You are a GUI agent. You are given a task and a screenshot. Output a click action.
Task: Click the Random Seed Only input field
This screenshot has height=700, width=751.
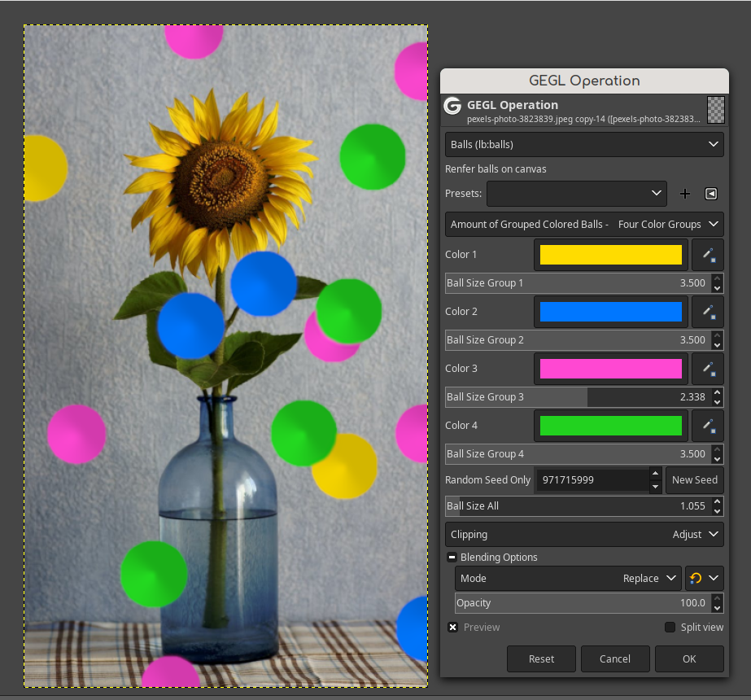coord(592,480)
